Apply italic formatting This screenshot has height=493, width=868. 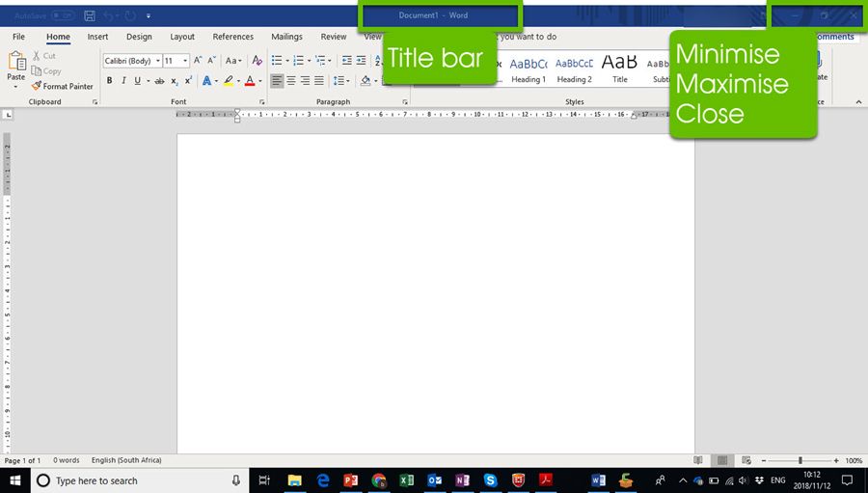[x=123, y=81]
